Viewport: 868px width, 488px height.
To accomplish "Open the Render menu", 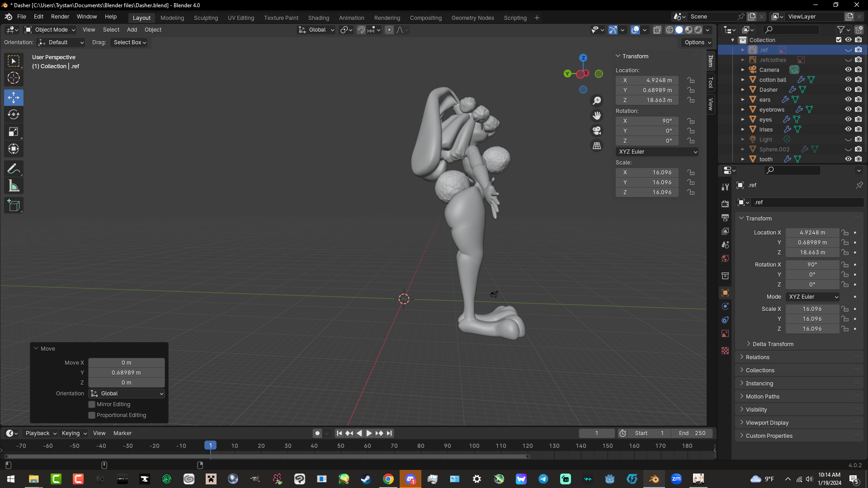I will [60, 17].
